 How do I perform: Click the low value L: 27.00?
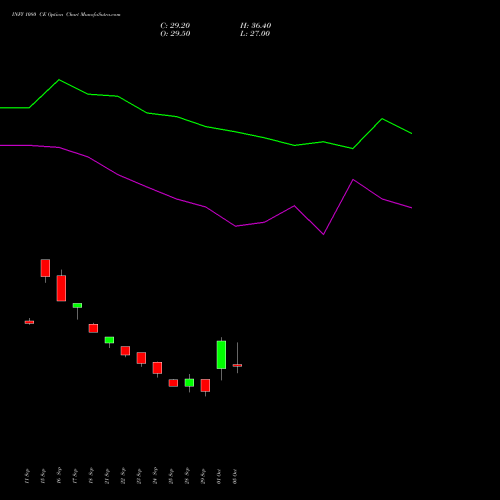click(255, 34)
